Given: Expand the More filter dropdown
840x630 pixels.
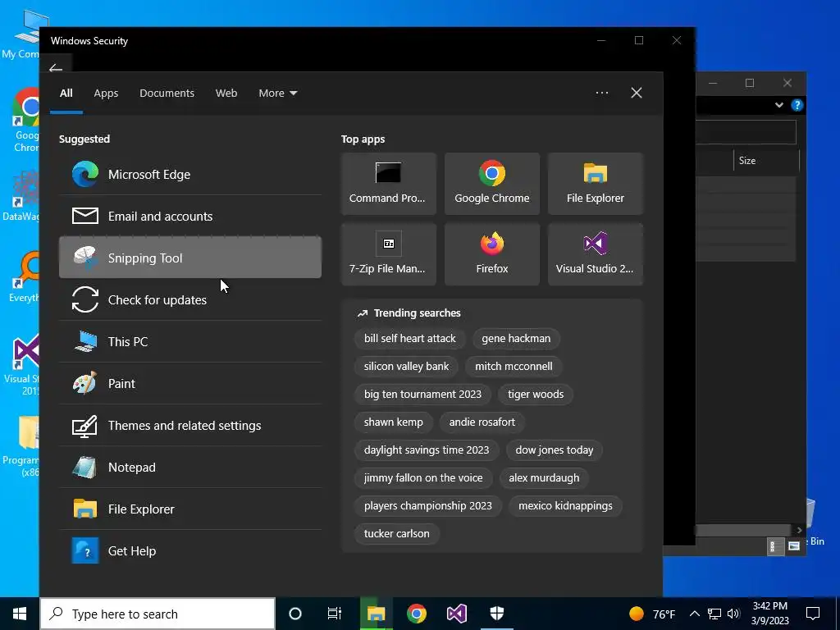Looking at the screenshot, I should [277, 94].
